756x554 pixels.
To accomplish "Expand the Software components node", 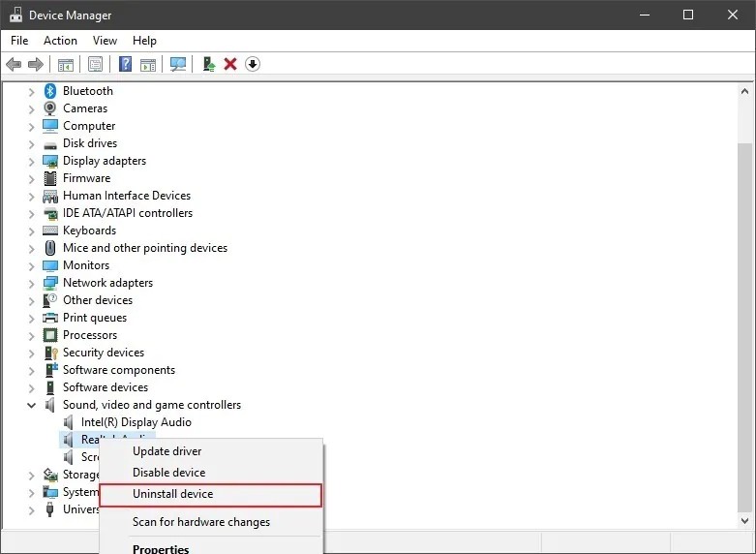I will tap(31, 371).
